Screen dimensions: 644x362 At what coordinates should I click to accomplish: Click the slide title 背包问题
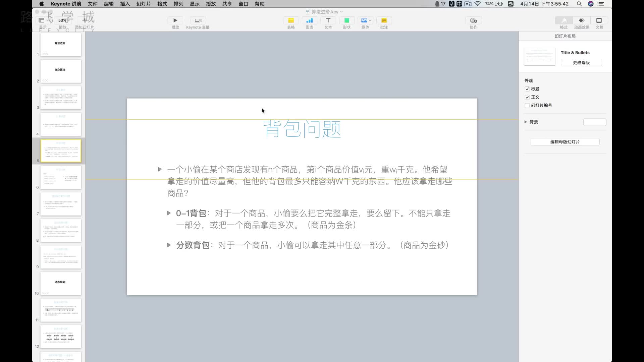coord(302,129)
